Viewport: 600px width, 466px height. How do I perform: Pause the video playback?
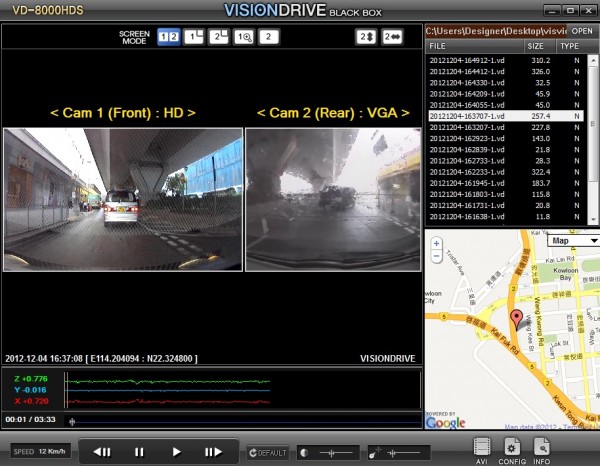click(139, 452)
